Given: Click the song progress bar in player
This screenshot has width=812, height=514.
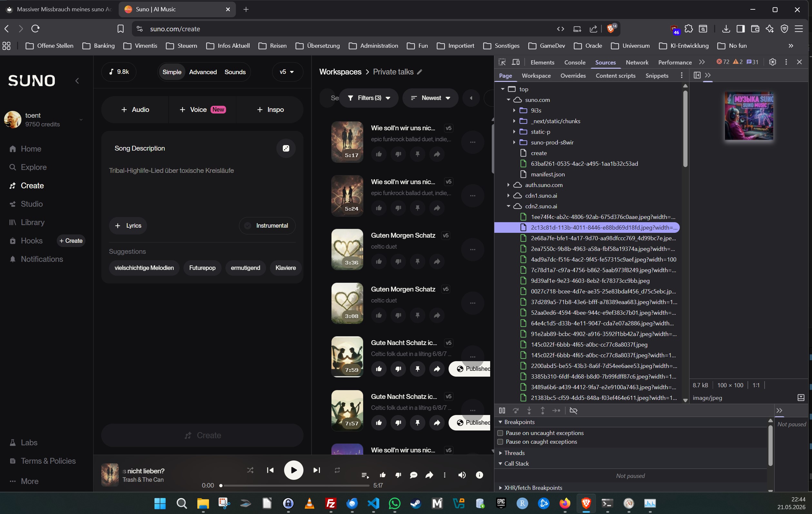Looking at the screenshot, I should click(x=295, y=485).
